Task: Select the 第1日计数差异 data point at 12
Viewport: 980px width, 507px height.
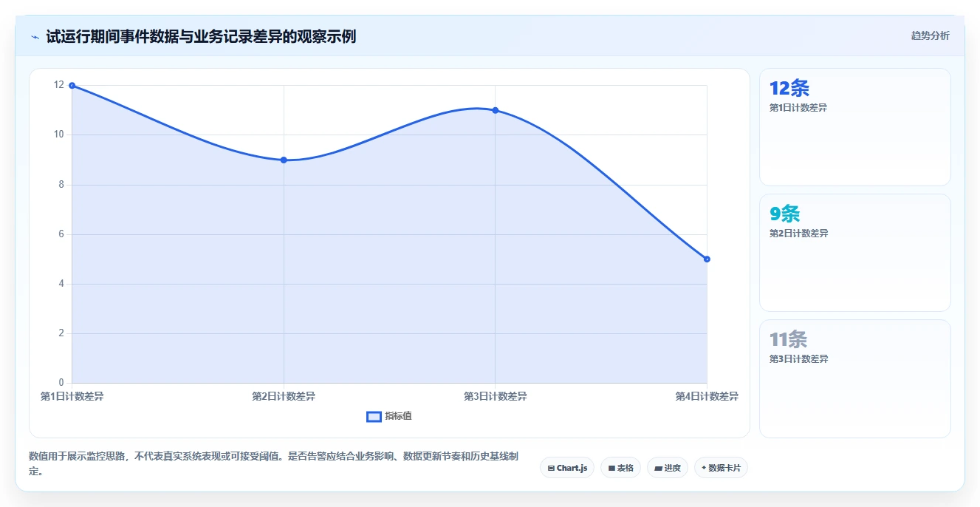Action: point(72,86)
